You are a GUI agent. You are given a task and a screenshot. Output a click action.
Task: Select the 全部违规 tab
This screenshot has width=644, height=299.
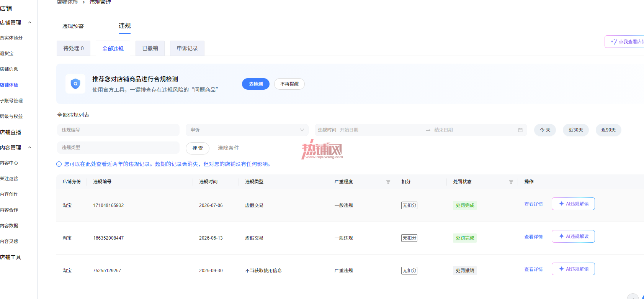tap(113, 48)
